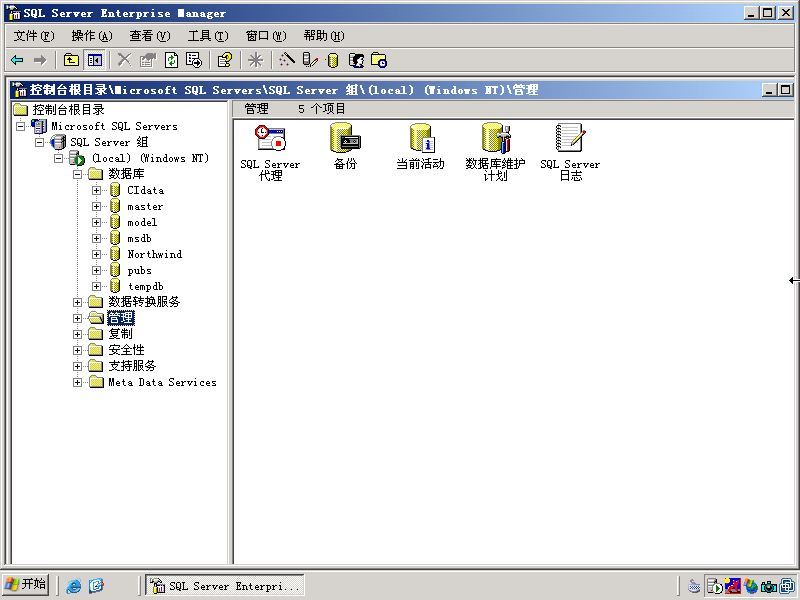The image size is (800, 600).
Task: Expand the msdb database
Action: pos(96,238)
